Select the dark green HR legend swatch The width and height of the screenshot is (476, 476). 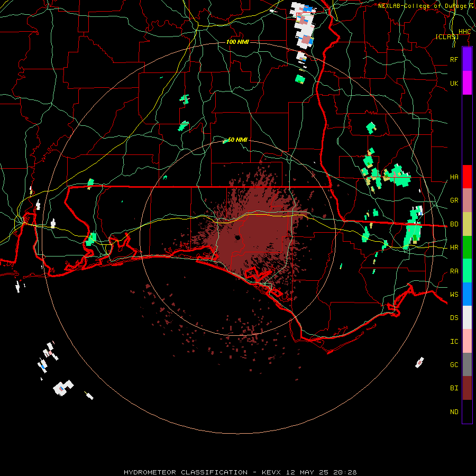(x=467, y=248)
